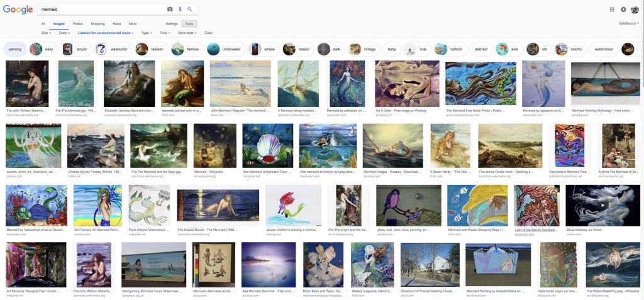Open the John William Waterhouse mermaid thumbnail in top row

point(27,84)
